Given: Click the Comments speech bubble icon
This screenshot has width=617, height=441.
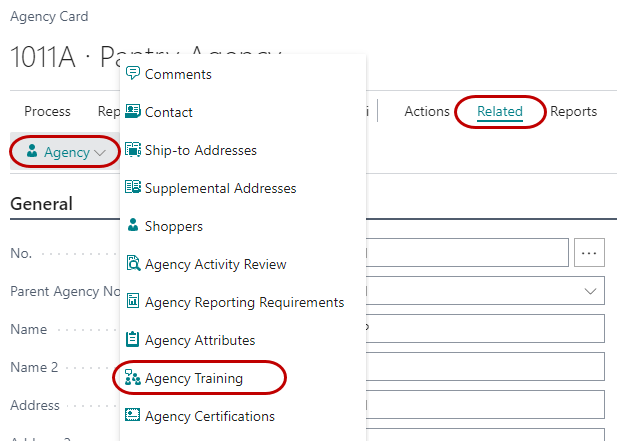Looking at the screenshot, I should (x=132, y=74).
